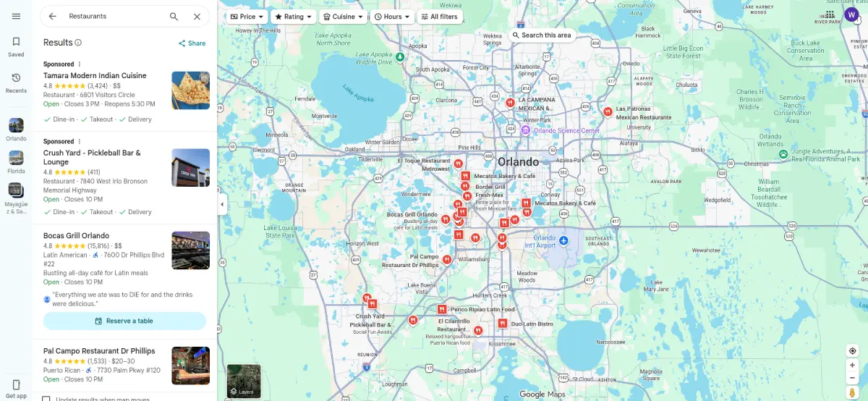Open the Layers map switcher

244,381
